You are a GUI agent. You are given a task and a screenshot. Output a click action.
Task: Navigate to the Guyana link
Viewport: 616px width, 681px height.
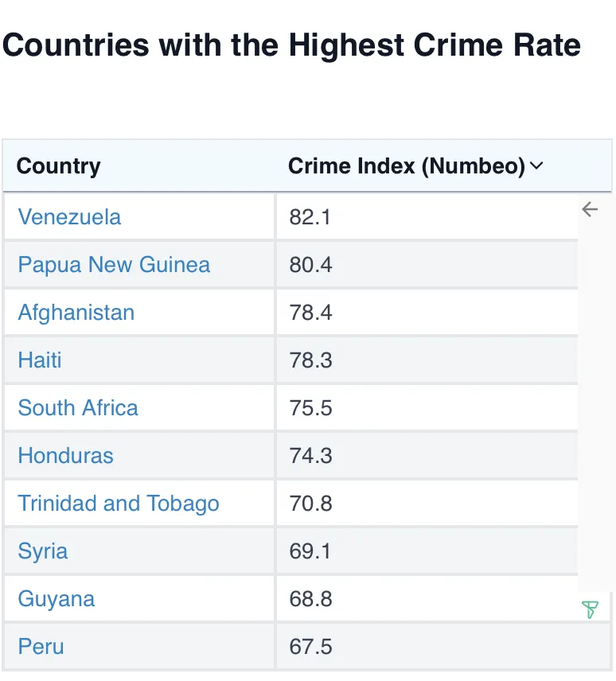tap(57, 599)
